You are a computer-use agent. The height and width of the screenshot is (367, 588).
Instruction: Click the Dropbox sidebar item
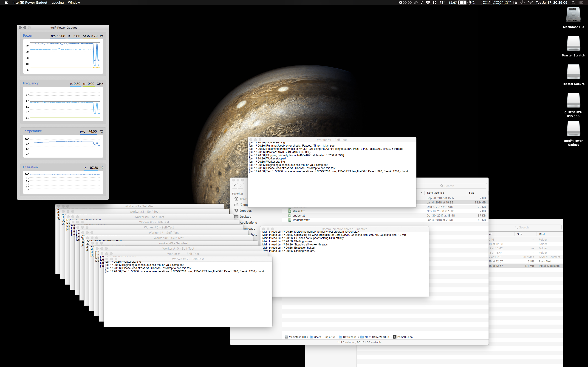(246, 211)
